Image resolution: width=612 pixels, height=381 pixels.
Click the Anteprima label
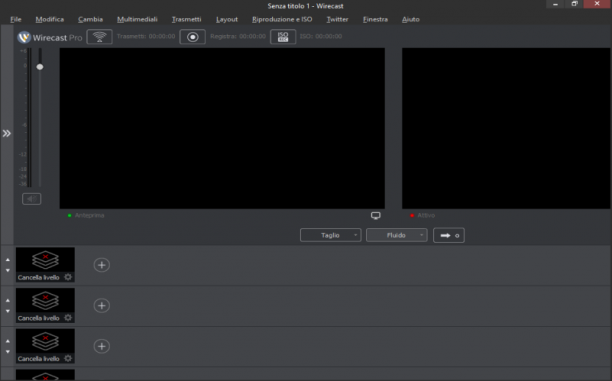click(x=89, y=215)
